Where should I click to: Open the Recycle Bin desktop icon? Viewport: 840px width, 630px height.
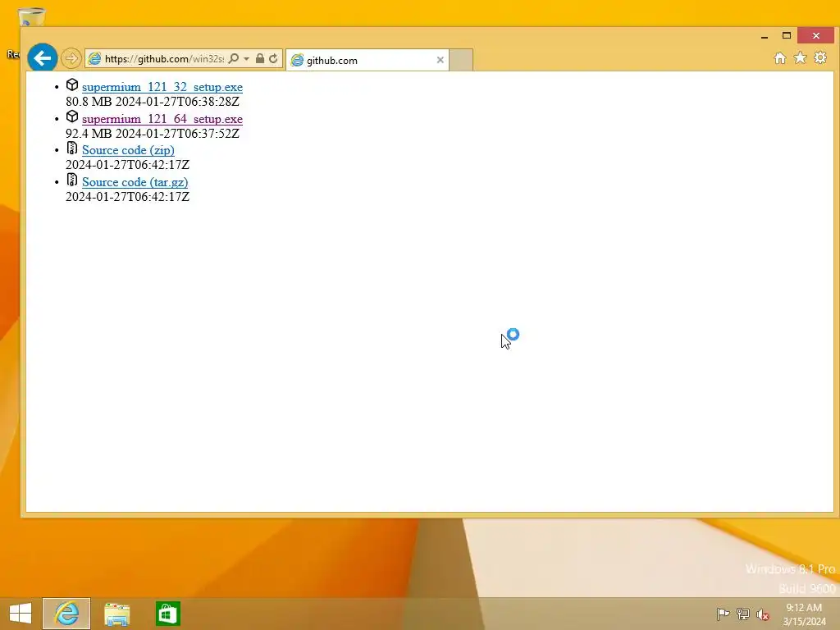(x=31, y=17)
